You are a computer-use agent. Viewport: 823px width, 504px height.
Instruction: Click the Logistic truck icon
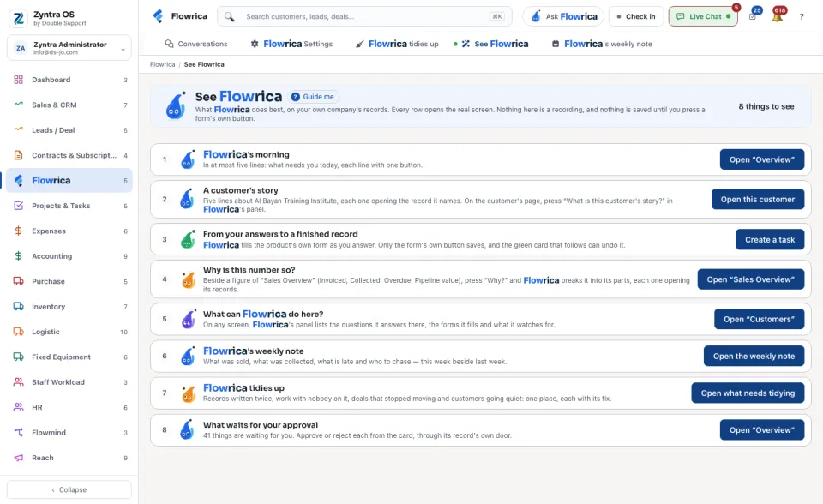pos(18,332)
